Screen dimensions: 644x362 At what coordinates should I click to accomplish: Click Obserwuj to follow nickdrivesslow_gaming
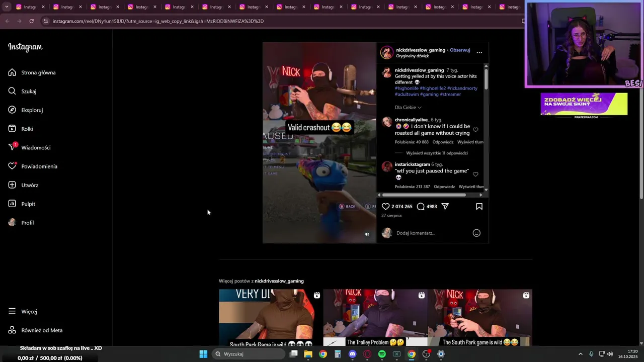tap(460, 50)
